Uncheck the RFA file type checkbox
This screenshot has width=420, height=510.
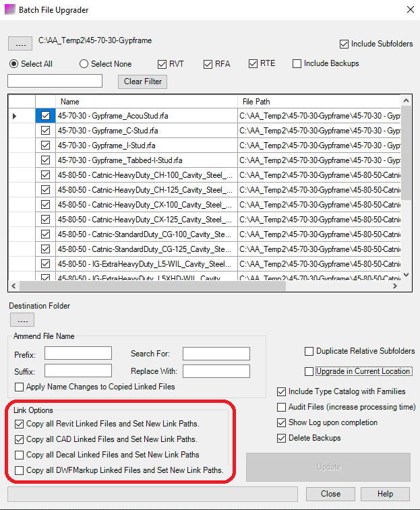tap(208, 64)
